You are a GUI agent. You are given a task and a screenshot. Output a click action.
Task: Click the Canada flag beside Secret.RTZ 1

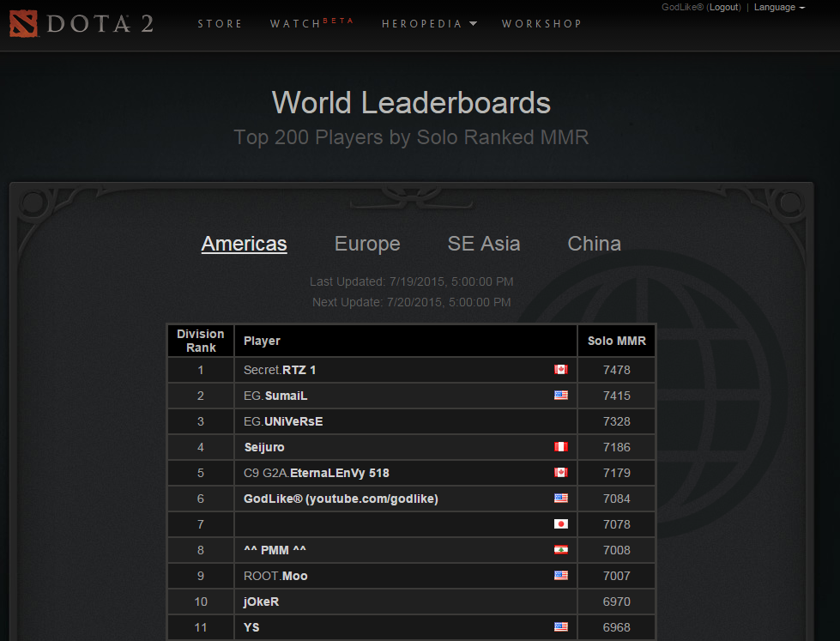click(561, 369)
